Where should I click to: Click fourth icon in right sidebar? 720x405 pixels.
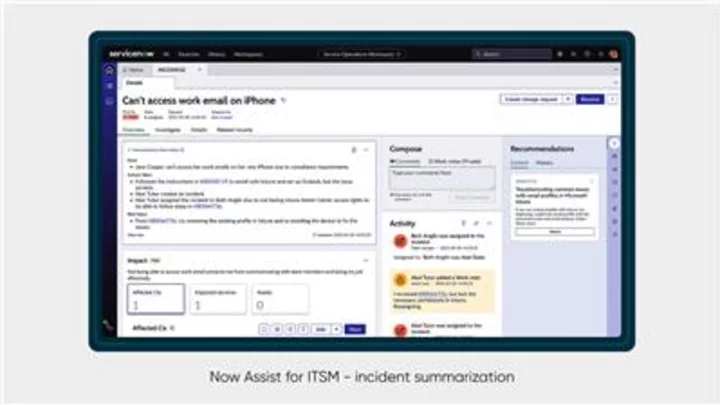(614, 182)
